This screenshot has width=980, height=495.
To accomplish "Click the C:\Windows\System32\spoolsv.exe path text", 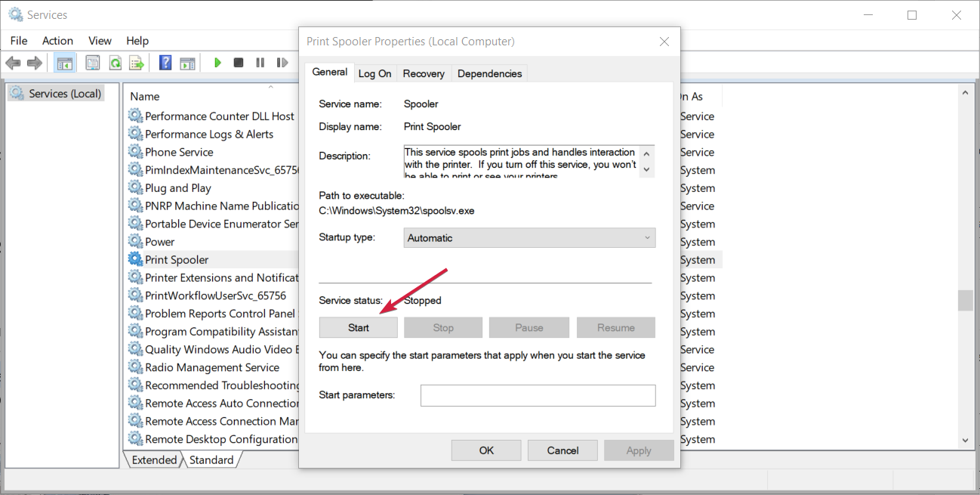I will (397, 211).
